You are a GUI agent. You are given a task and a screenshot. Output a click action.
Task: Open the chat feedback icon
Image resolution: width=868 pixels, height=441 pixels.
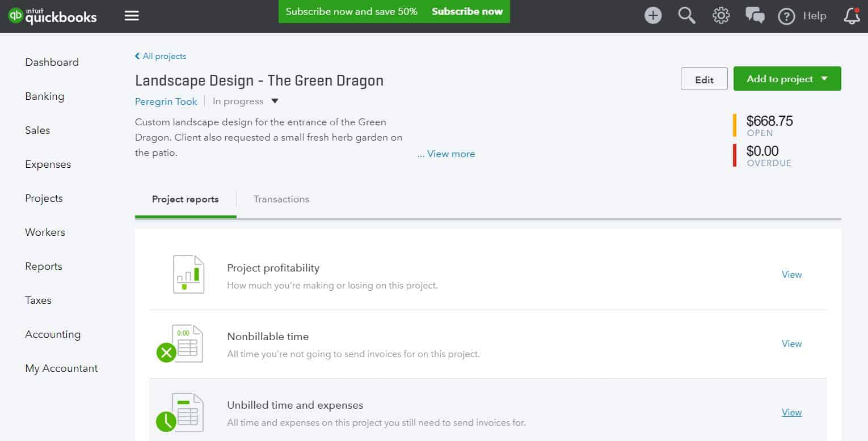tap(755, 15)
